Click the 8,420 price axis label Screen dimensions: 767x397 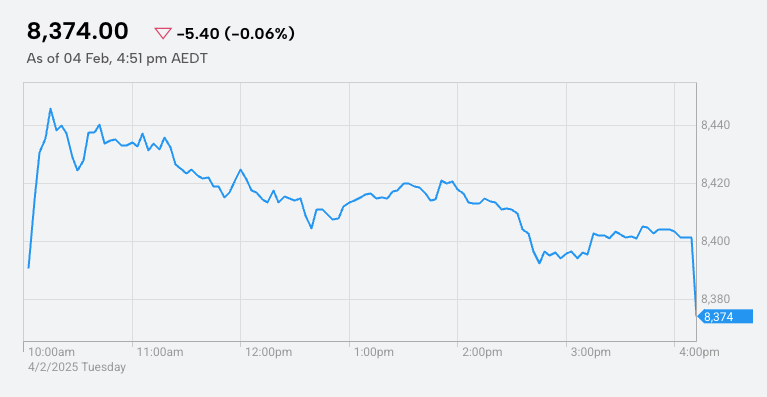715,183
